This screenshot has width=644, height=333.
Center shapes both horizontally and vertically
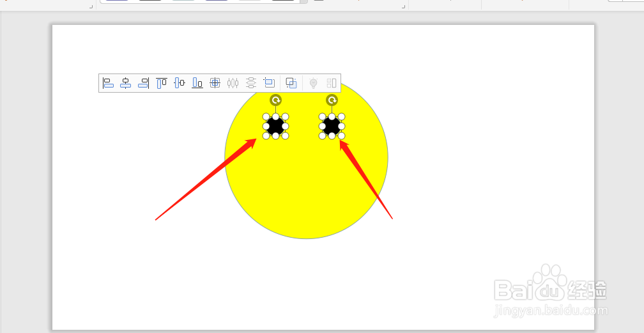coord(215,83)
